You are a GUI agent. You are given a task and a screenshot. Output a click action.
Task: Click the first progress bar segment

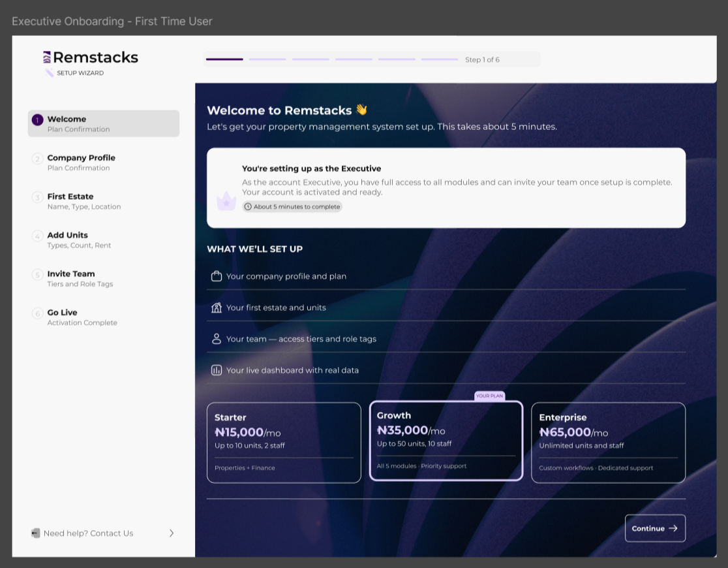point(224,59)
